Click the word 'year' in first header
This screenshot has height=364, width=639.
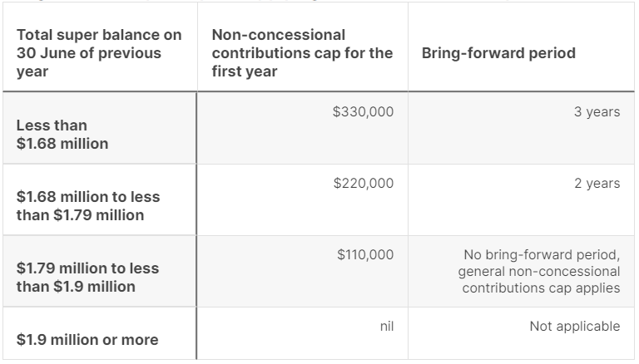(32, 71)
